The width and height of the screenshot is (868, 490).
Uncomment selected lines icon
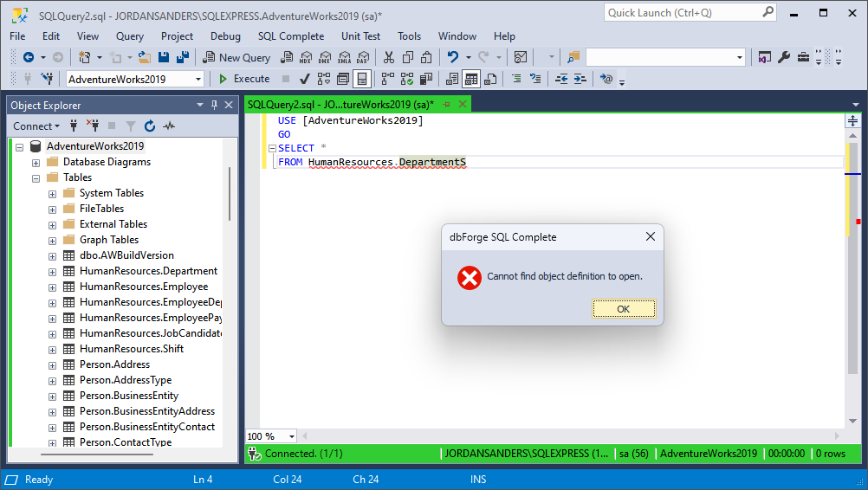535,79
